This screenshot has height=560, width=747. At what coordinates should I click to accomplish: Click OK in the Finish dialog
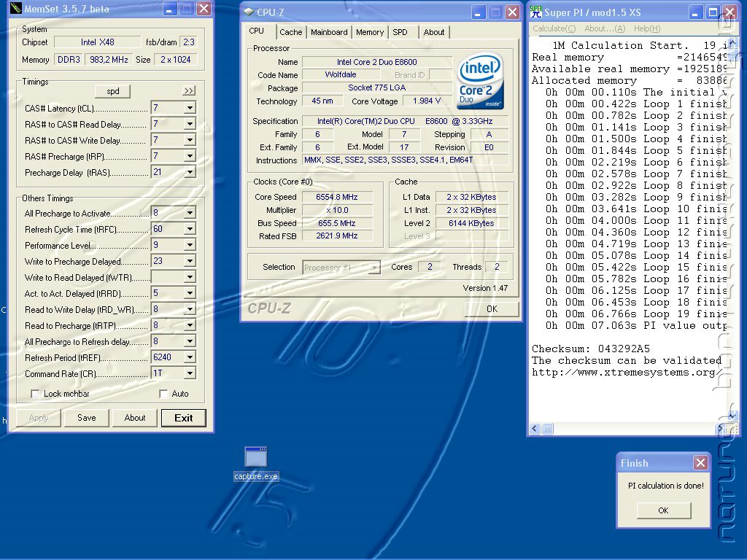coord(663,510)
